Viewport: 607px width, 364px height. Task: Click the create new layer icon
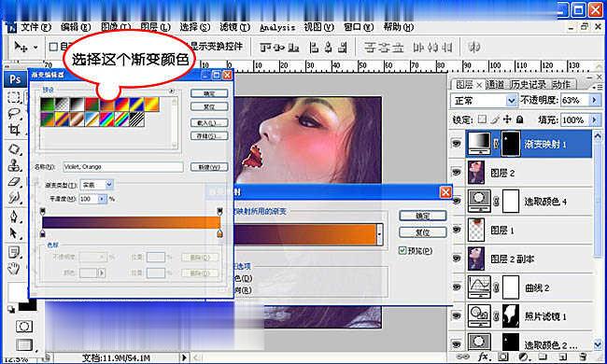pos(563,357)
